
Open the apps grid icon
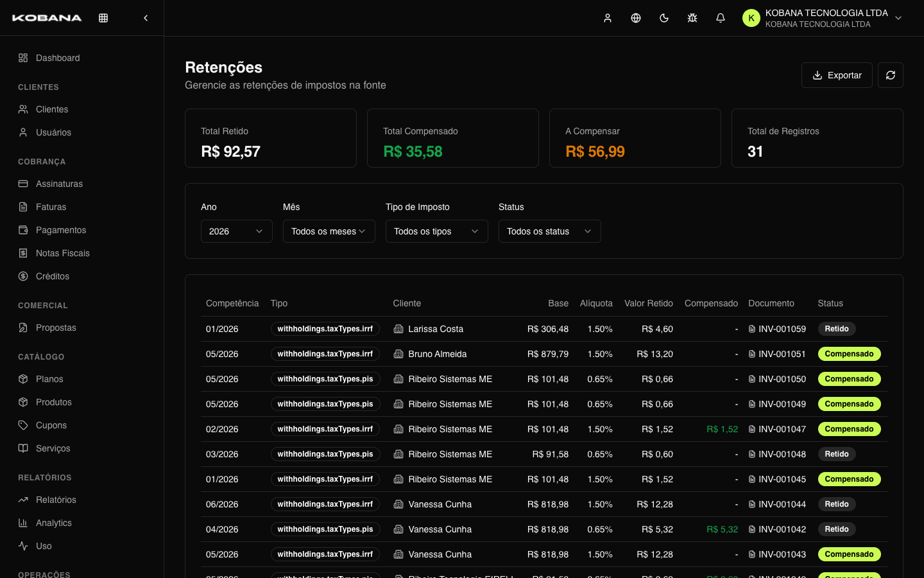pyautogui.click(x=103, y=18)
